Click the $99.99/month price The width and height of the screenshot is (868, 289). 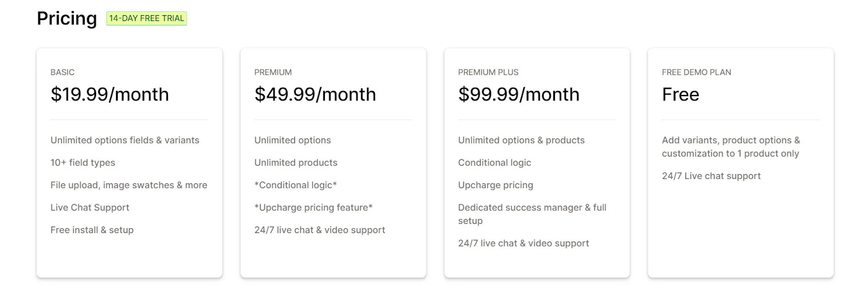(519, 94)
